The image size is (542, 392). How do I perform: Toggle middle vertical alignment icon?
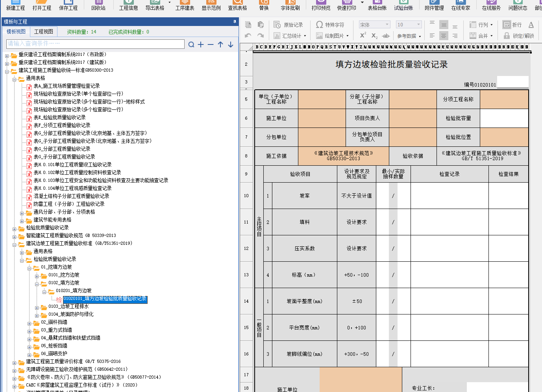[444, 24]
